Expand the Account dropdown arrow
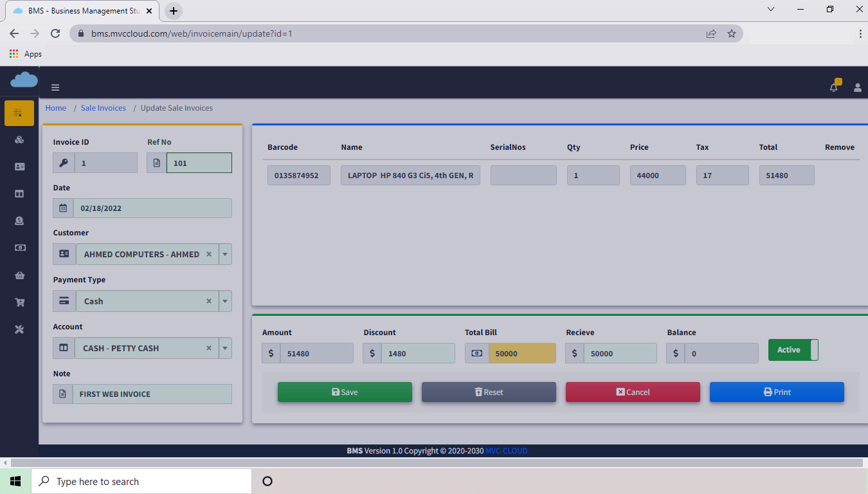The height and width of the screenshot is (494, 868). [225, 348]
